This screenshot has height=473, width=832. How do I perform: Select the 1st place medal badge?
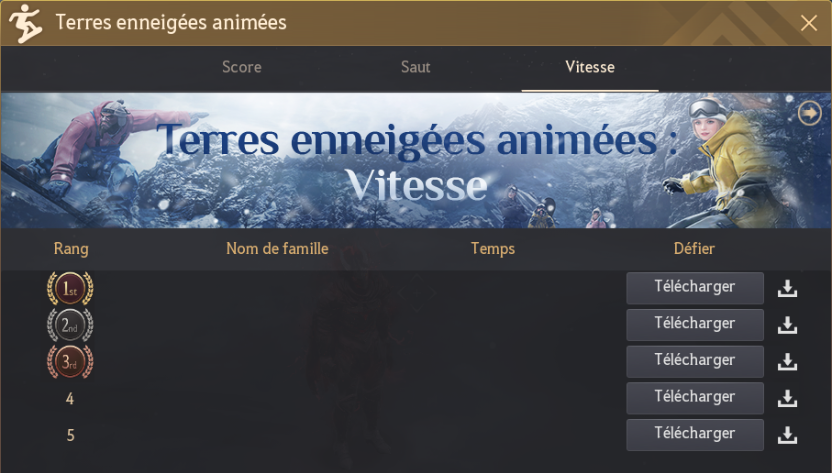[x=70, y=288]
